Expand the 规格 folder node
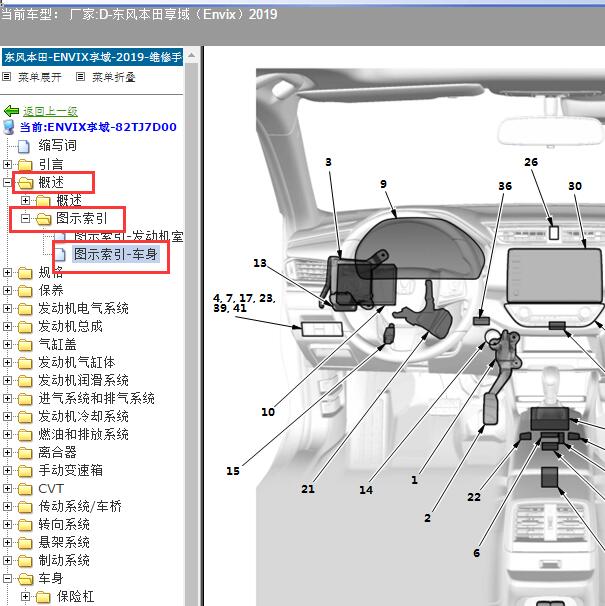The width and height of the screenshot is (605, 606). 7,272
